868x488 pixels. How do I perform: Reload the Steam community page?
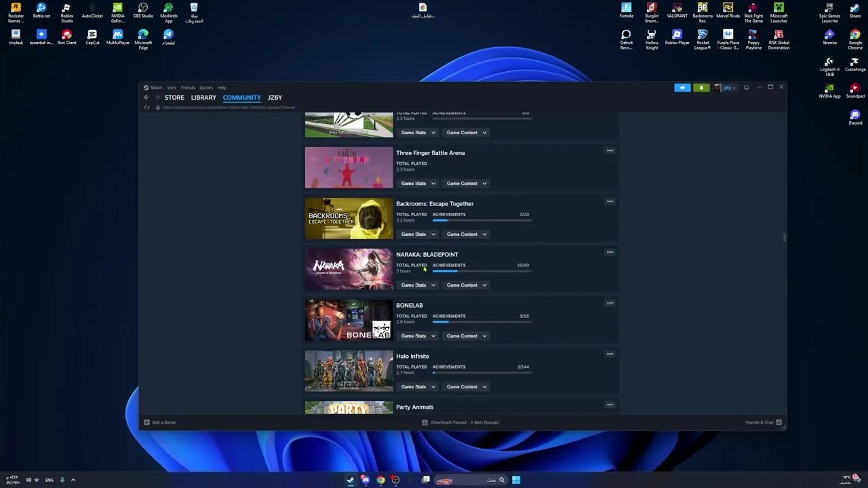(146, 108)
